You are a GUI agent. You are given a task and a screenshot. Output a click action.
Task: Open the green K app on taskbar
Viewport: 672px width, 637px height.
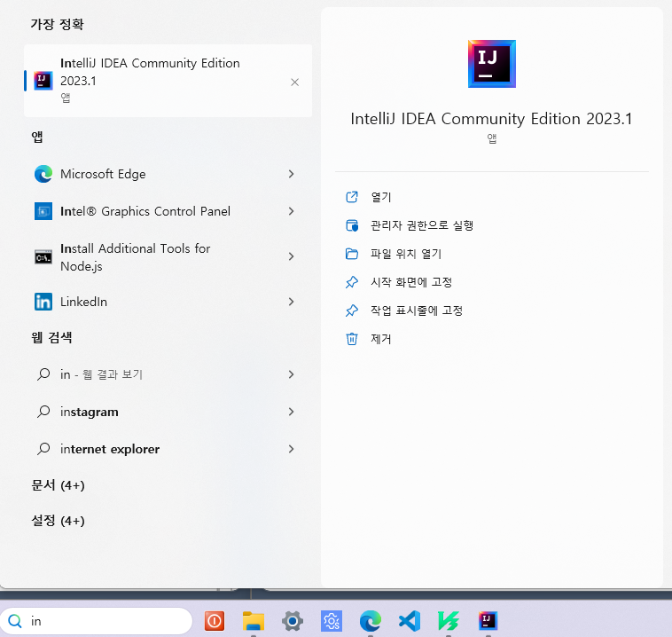point(449,621)
